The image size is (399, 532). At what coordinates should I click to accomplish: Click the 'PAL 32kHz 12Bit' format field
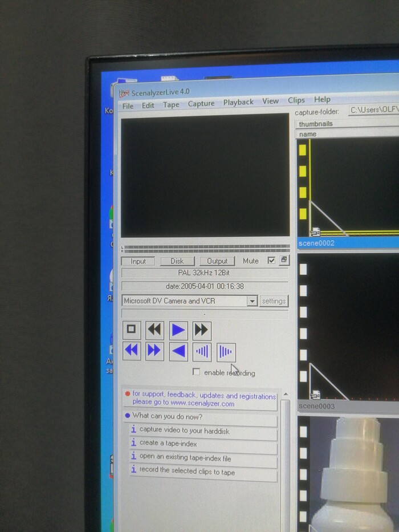[x=205, y=273]
